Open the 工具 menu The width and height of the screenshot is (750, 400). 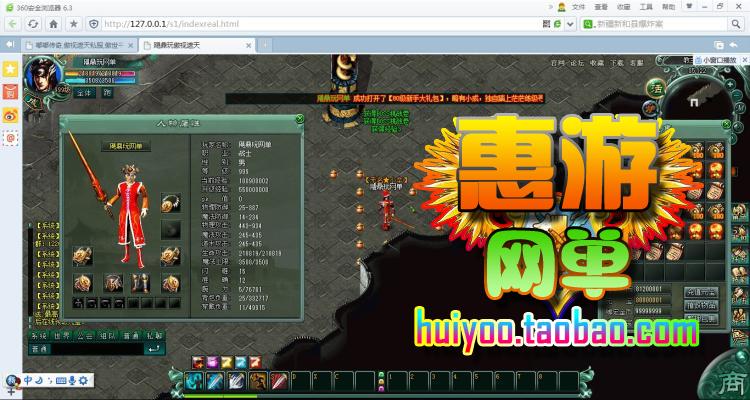646,7
